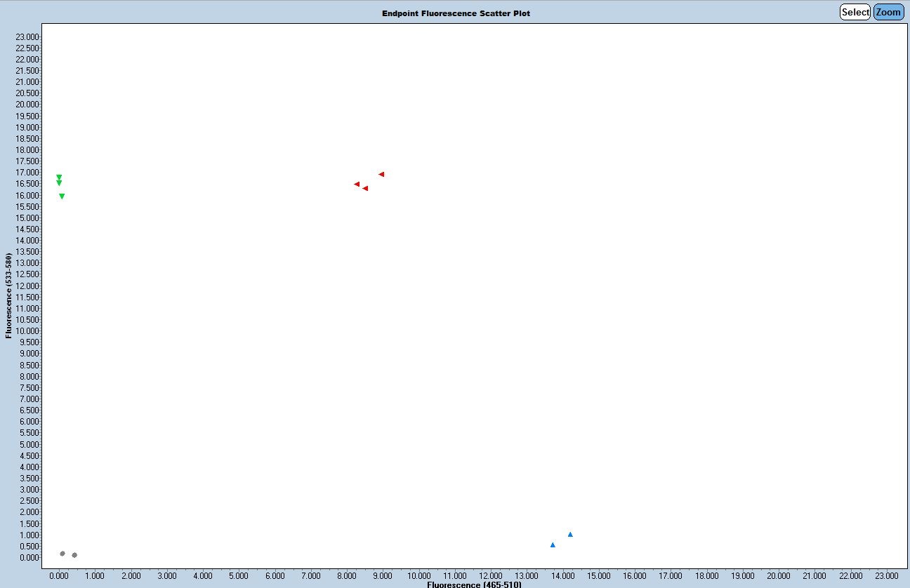Viewport: 910px width, 588px height.
Task: Click the Endpoint Fluorescence Scatter Plot title
Action: pos(456,13)
